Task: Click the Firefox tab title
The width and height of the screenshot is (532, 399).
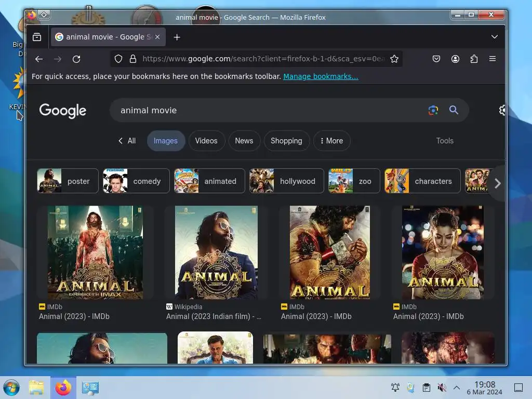Action: [x=109, y=37]
